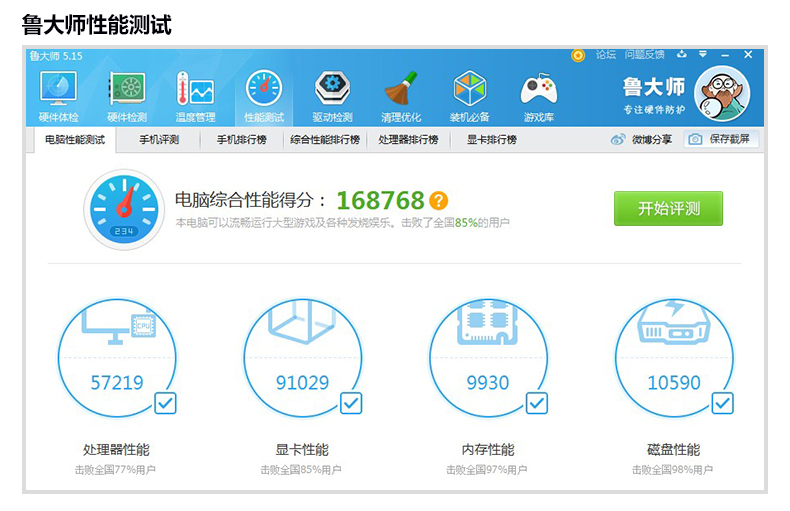Switch to 手机排行榜 tab
This screenshot has height=511, width=790.
[242, 140]
